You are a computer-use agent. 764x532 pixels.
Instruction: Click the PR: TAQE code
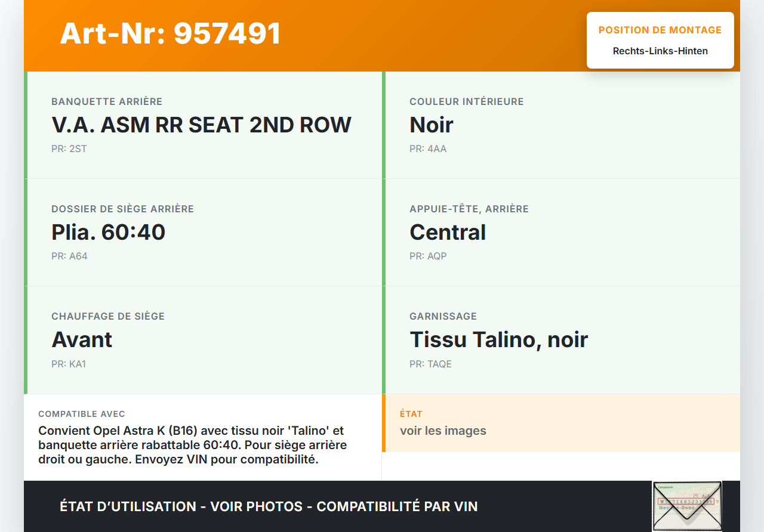point(430,363)
